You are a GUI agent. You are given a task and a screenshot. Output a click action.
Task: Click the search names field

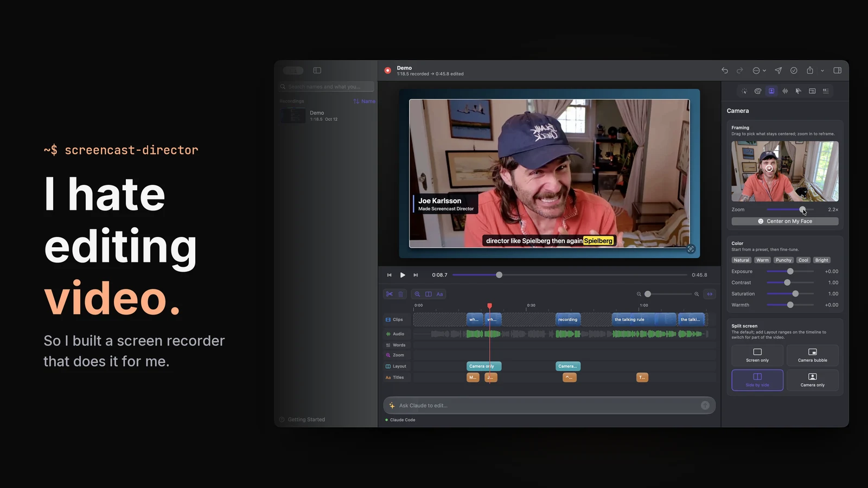[327, 87]
